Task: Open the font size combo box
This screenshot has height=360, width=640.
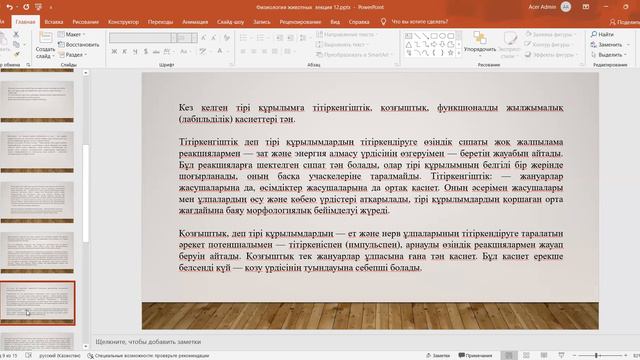Action: (187, 38)
